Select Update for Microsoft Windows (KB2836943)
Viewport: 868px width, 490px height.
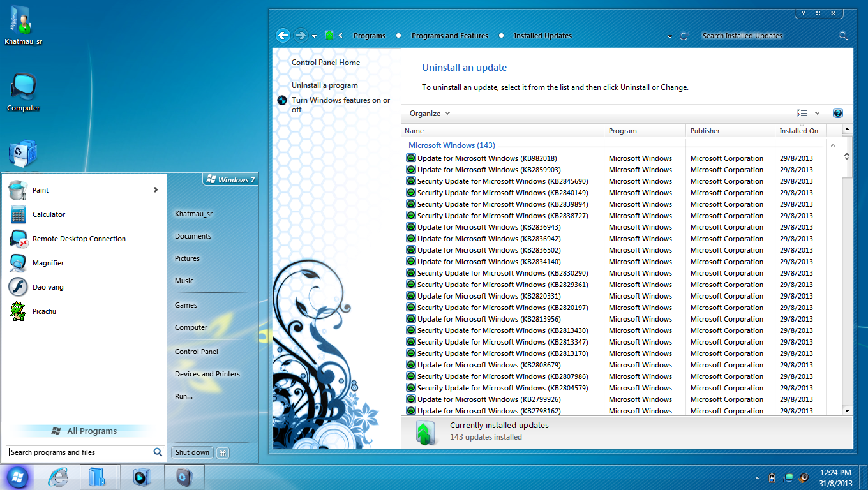tap(489, 227)
